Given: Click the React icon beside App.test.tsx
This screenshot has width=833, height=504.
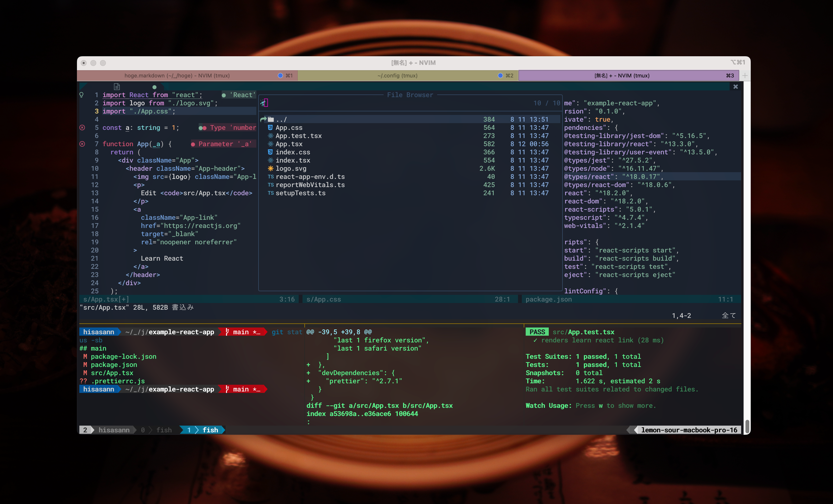Looking at the screenshot, I should coord(271,136).
